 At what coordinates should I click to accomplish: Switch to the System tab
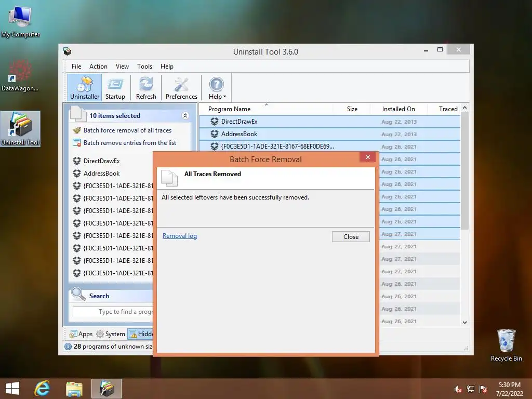click(x=111, y=334)
